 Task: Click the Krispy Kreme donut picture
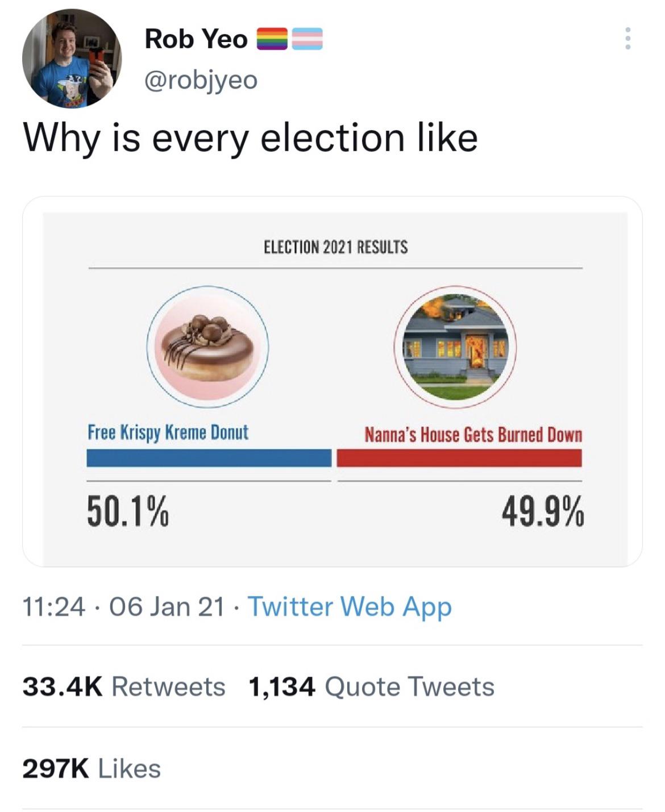207,347
